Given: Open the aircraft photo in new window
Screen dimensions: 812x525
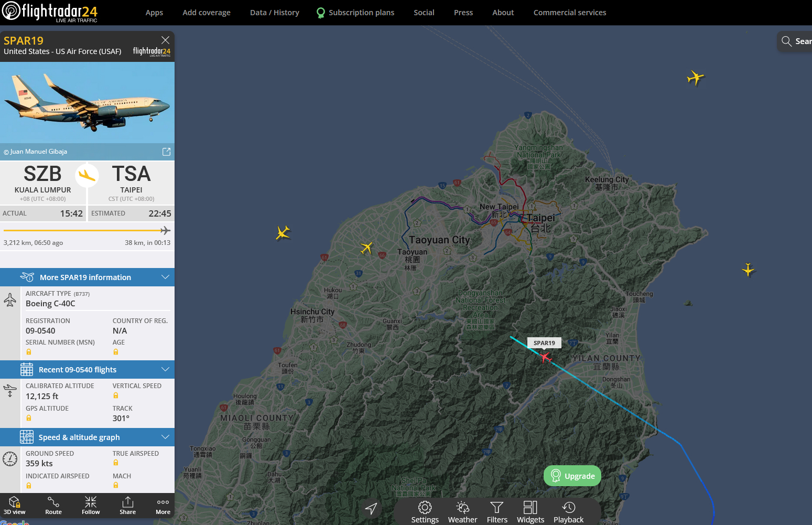Looking at the screenshot, I should [x=166, y=152].
